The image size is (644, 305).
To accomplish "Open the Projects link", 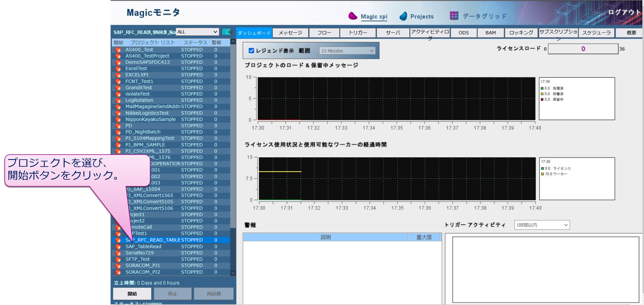I will [422, 17].
